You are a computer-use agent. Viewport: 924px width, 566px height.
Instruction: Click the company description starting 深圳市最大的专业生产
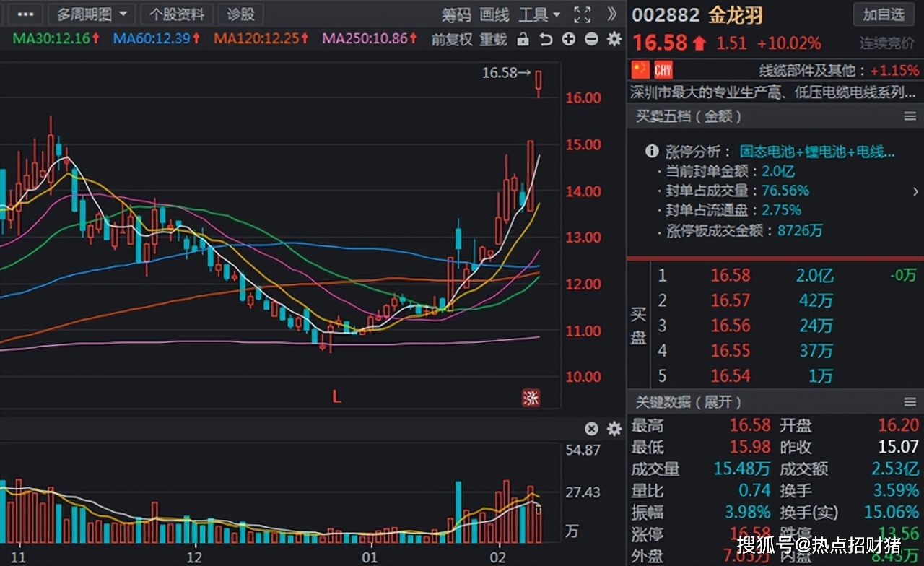pos(774,92)
